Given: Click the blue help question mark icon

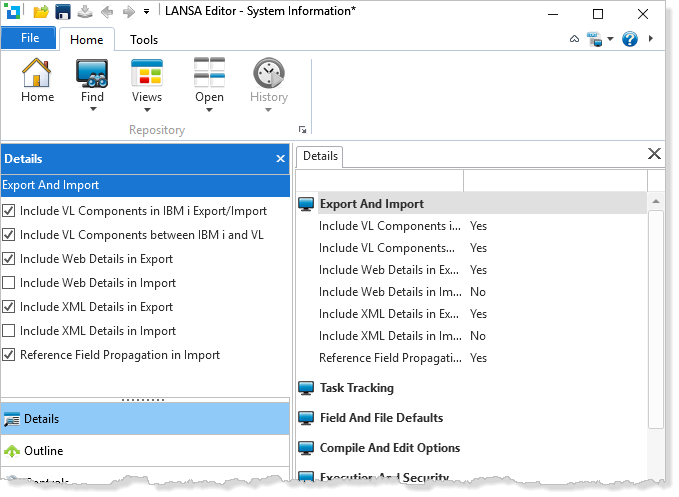Looking at the screenshot, I should (630, 39).
